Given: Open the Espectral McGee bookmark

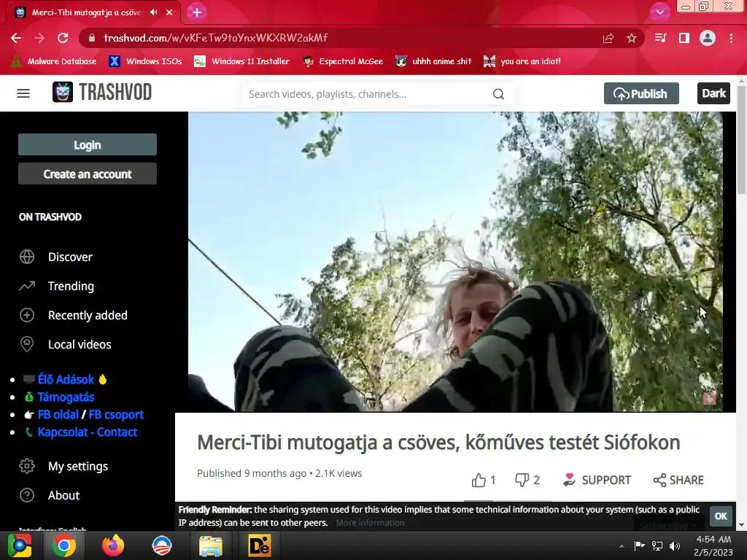Looking at the screenshot, I should coord(343,61).
